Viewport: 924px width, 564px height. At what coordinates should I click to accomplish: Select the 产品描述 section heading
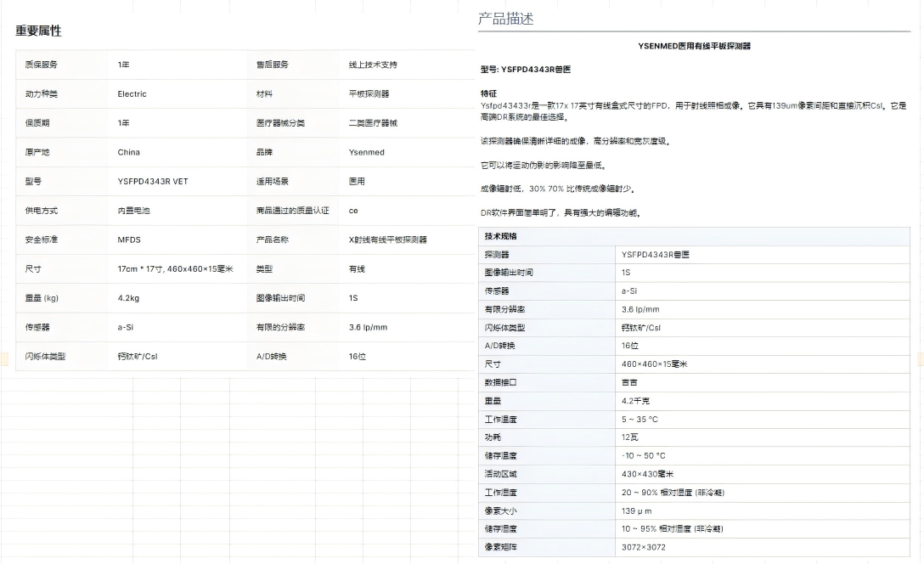(x=505, y=19)
